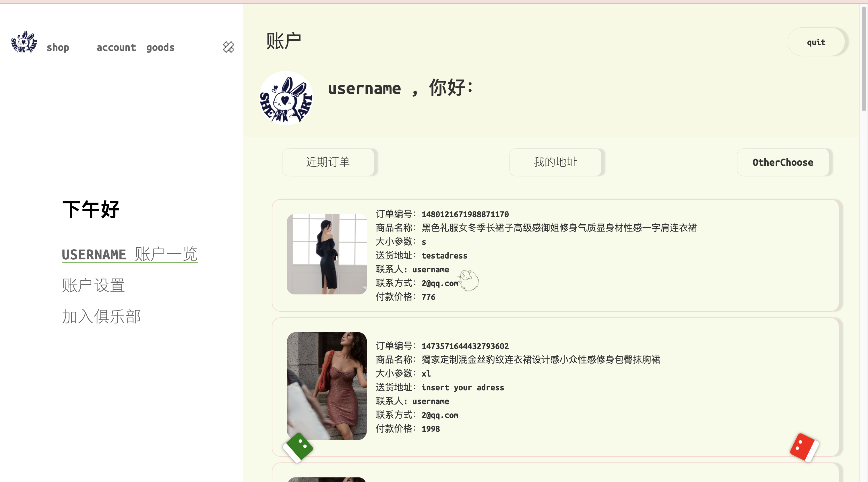
Task: Click the small sheep doodle icon
Action: pyautogui.click(x=469, y=280)
